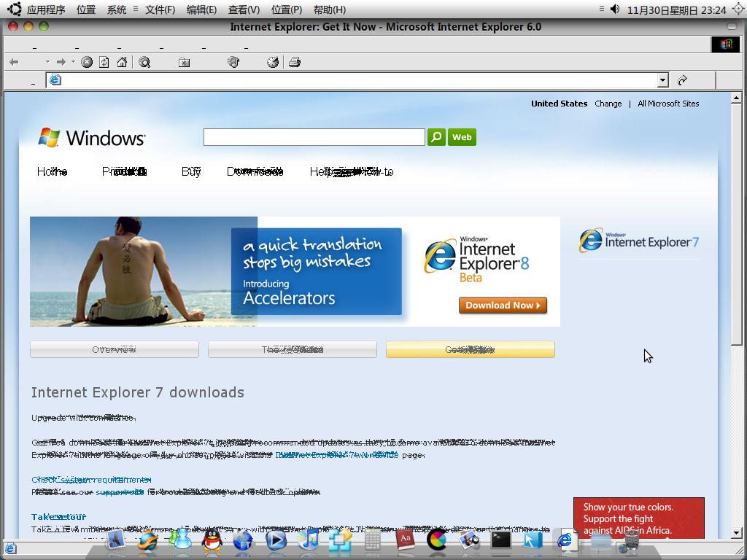
Task: Open the color wheel dock icon
Action: click(437, 540)
